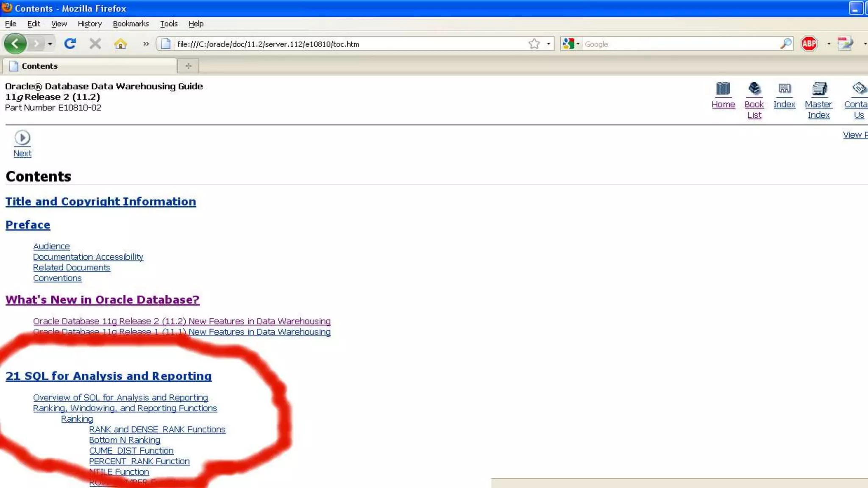
Task: Open a new tab with plus button
Action: click(189, 66)
